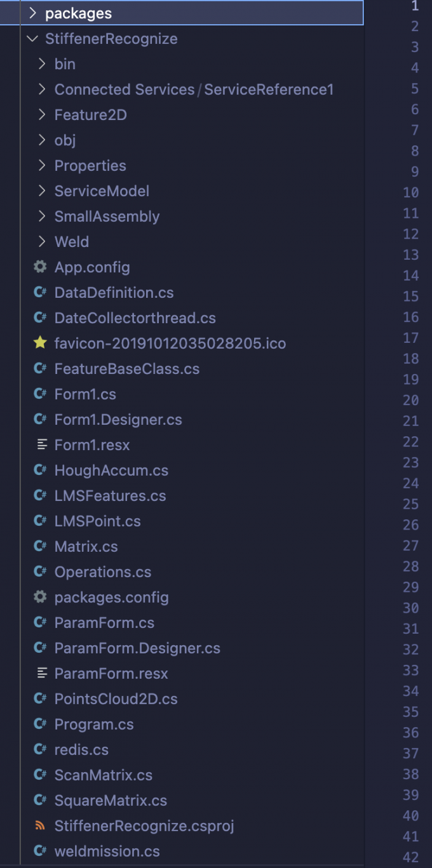The height and width of the screenshot is (868, 432).
Task: Collapse the StiffenerRecognize folder
Action: (32, 39)
